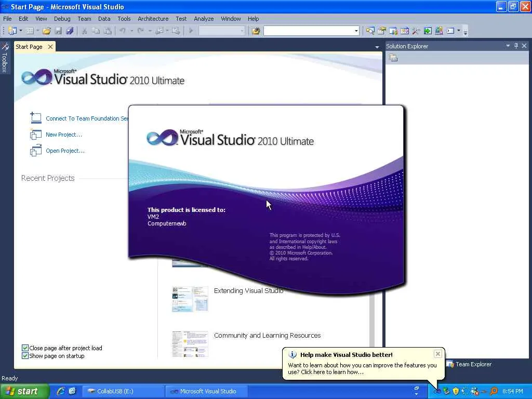Switch to the CollabUSB (E:) taskbar button

[x=123, y=391]
